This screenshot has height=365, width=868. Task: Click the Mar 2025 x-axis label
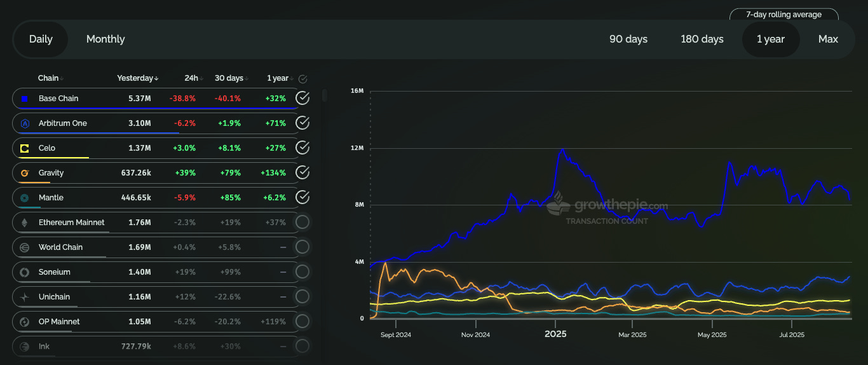point(632,334)
